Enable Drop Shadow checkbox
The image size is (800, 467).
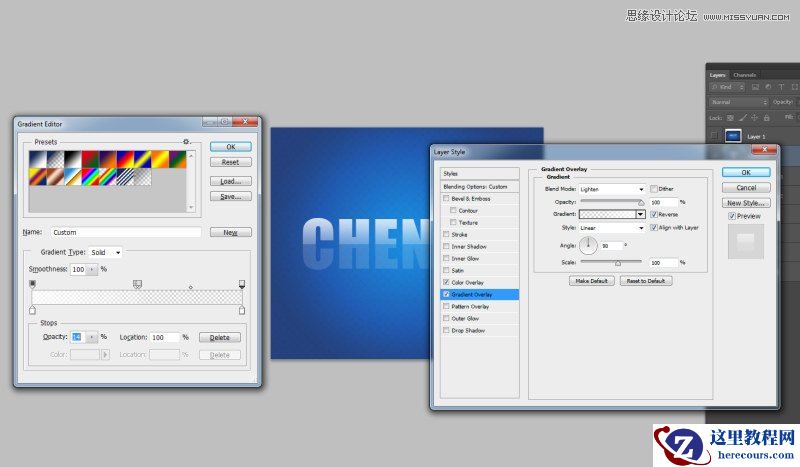[x=446, y=330]
